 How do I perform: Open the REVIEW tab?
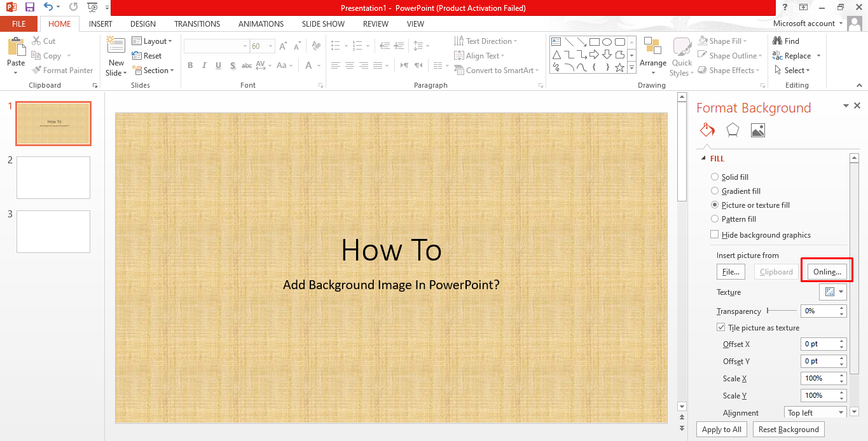[x=375, y=24]
